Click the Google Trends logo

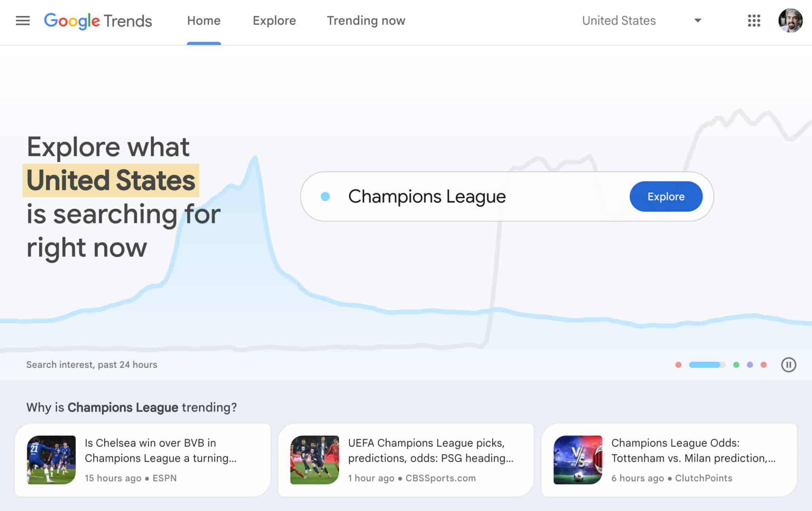[x=98, y=21]
